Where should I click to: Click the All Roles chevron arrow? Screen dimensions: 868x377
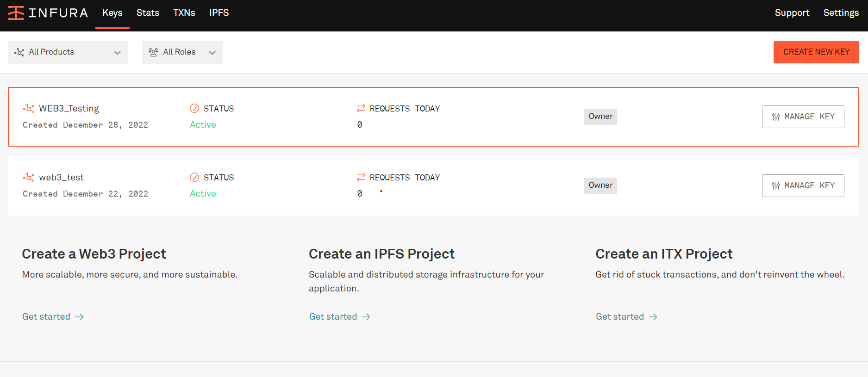[x=212, y=53]
